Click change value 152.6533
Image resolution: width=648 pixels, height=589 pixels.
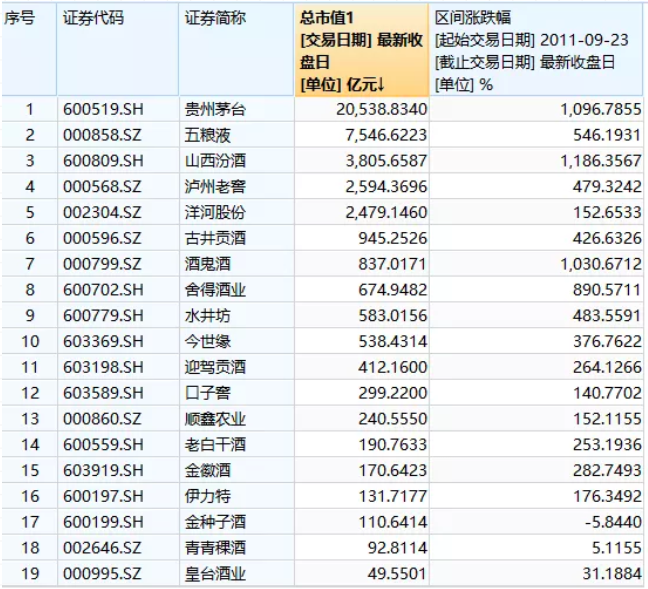(607, 212)
